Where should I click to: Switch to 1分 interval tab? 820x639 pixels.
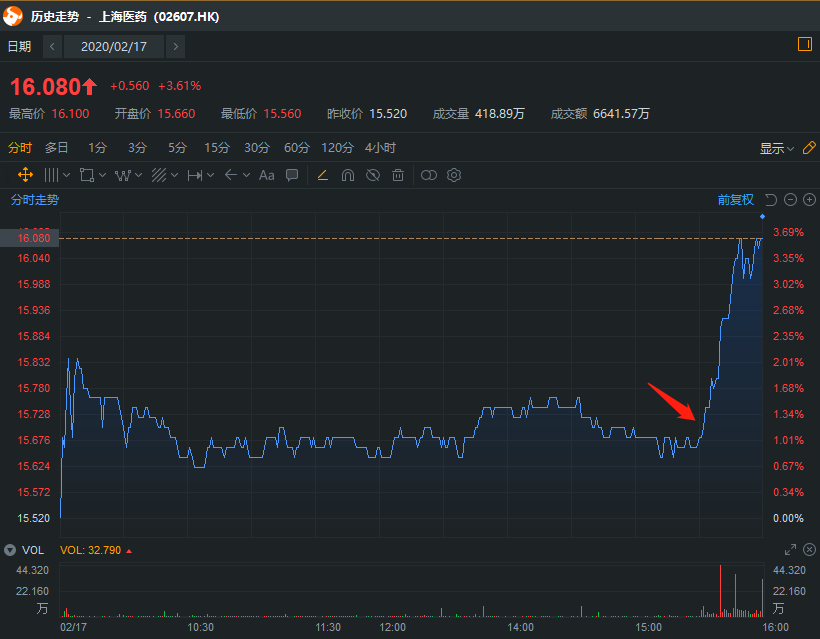point(97,148)
